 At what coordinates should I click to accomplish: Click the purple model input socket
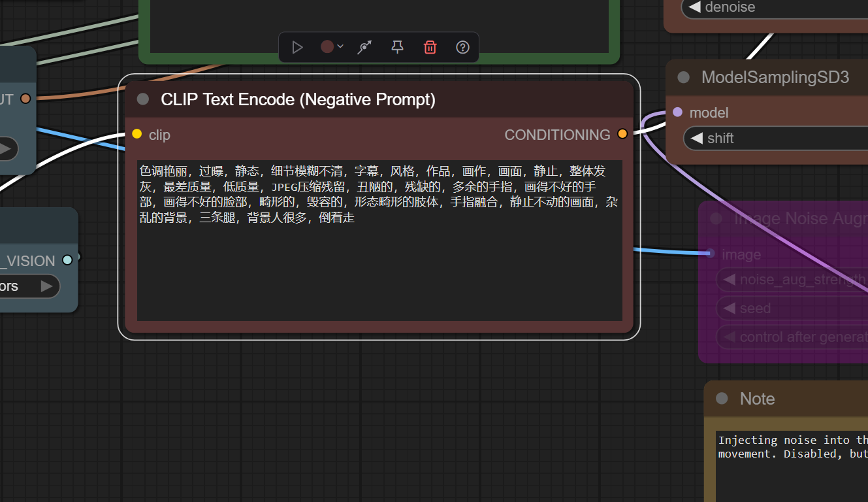click(x=677, y=112)
